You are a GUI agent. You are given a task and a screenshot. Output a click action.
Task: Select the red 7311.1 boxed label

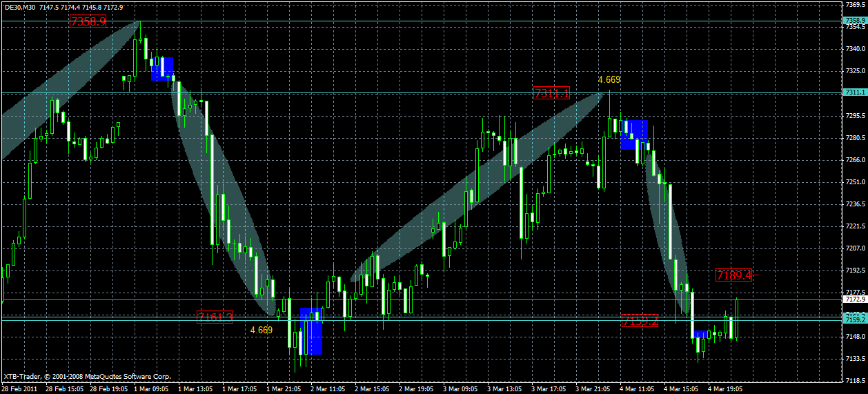click(551, 93)
